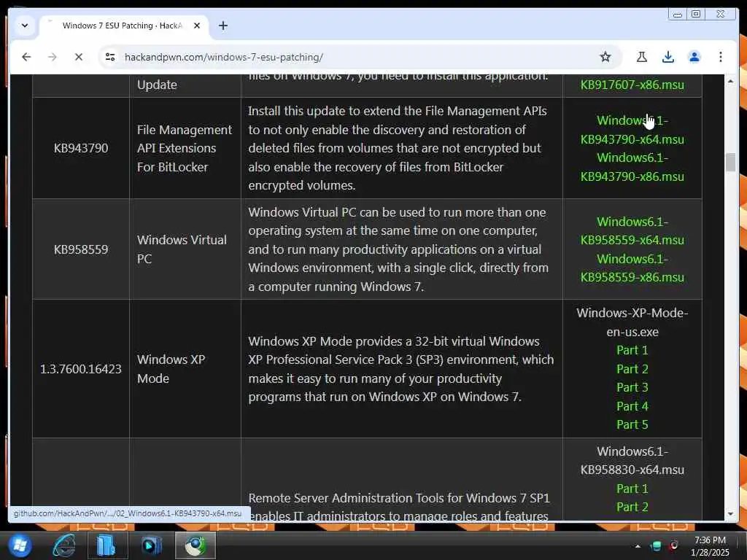Viewport: 747px width, 560px height.
Task: Select the 1.3.7600.16423 version cell
Action: point(80,369)
